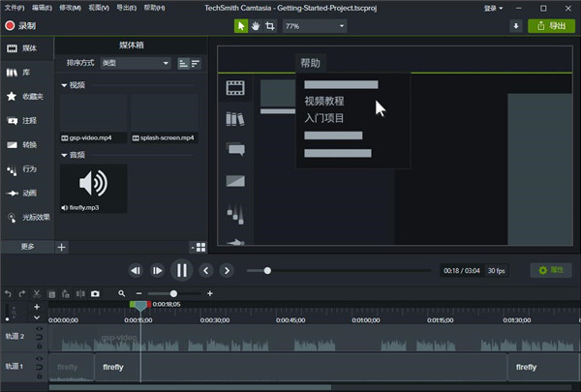This screenshot has height=392, width=581.
Task: Click the undo arrow above timeline
Action: pos(9,293)
